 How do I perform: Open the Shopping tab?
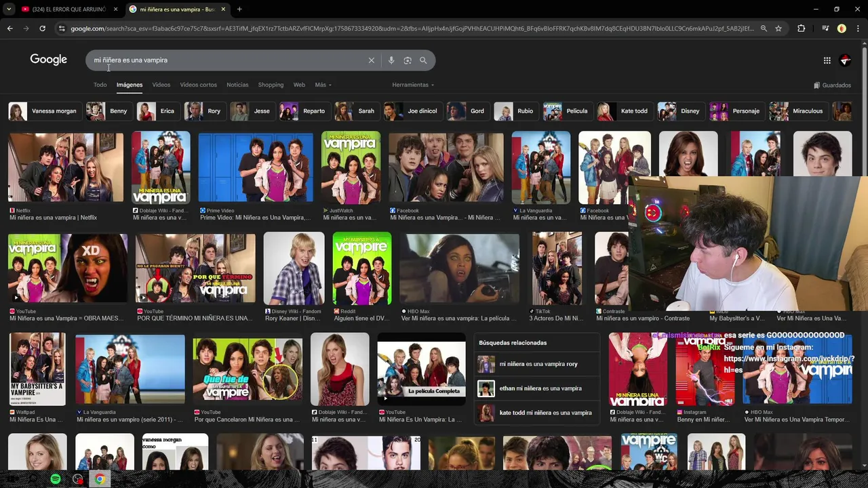click(271, 85)
